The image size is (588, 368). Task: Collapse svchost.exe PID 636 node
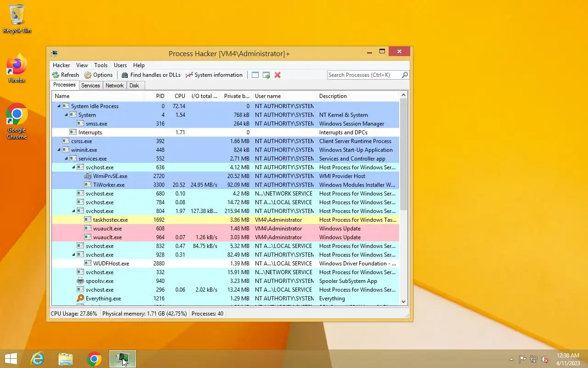(73, 167)
